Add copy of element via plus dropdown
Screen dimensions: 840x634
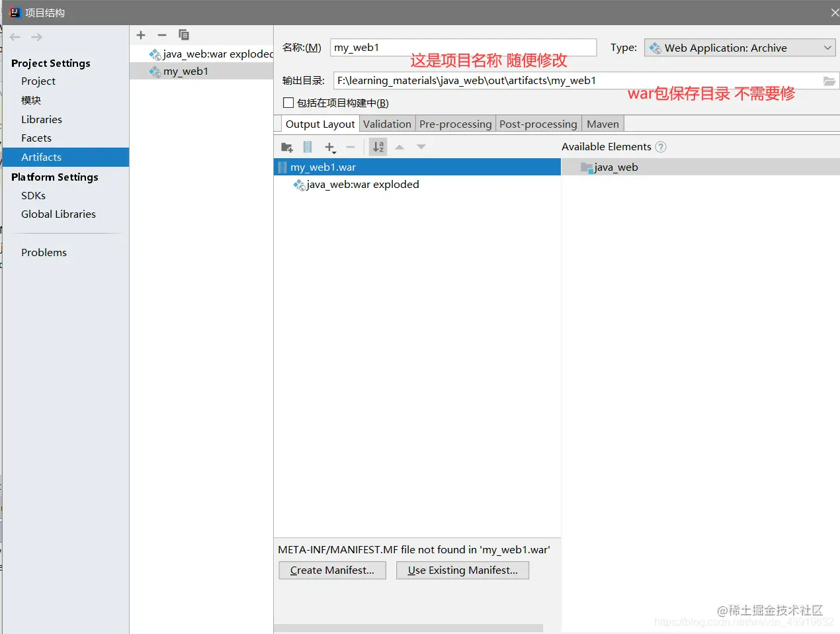click(330, 148)
